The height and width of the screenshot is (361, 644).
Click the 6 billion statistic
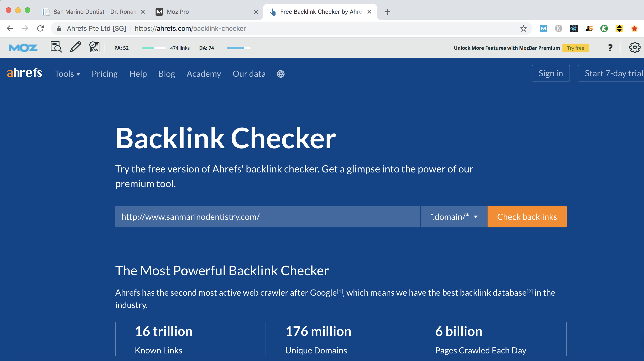[x=459, y=331]
